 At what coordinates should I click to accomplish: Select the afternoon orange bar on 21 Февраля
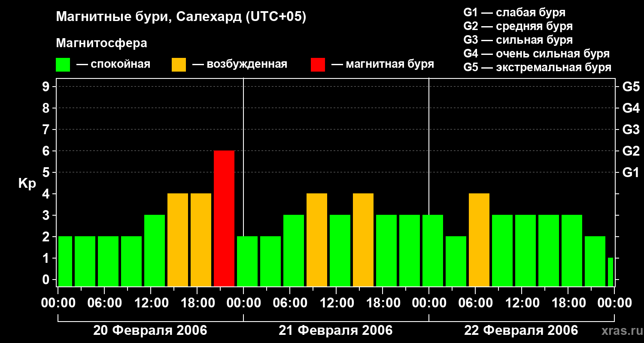pyautogui.click(x=363, y=240)
